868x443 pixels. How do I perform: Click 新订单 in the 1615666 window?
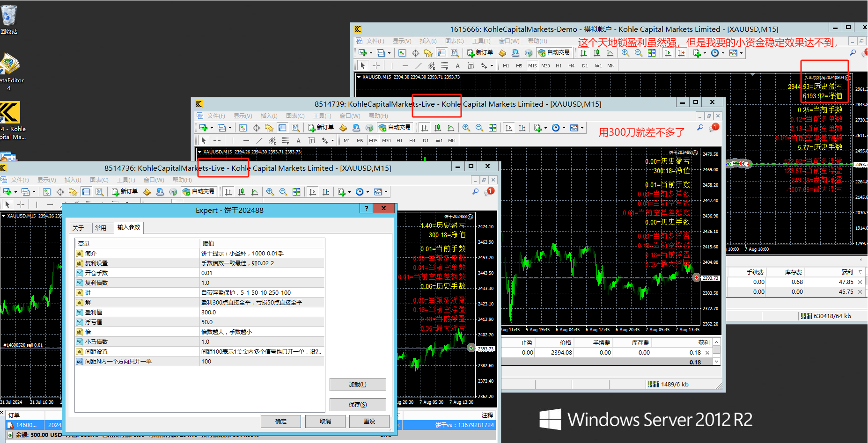click(480, 53)
